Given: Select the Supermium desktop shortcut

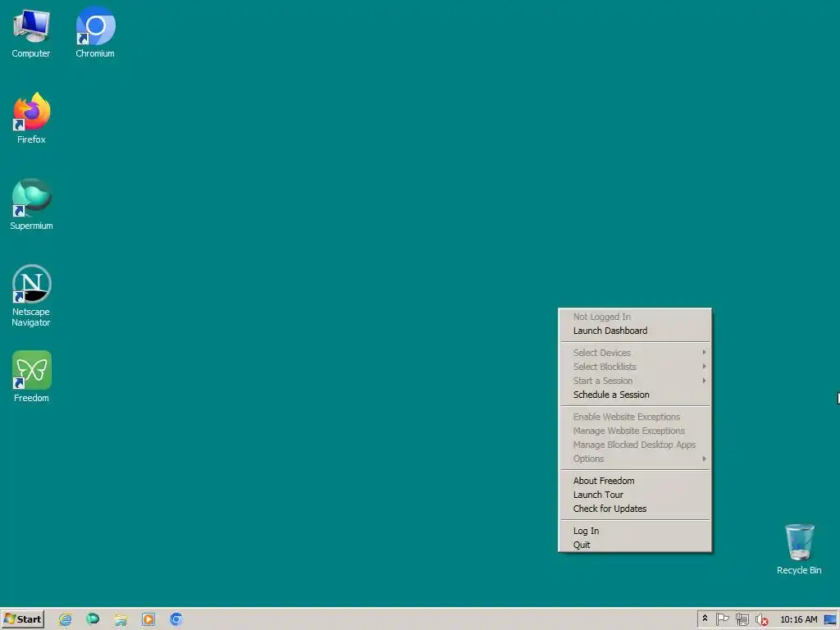Looking at the screenshot, I should pos(31,204).
